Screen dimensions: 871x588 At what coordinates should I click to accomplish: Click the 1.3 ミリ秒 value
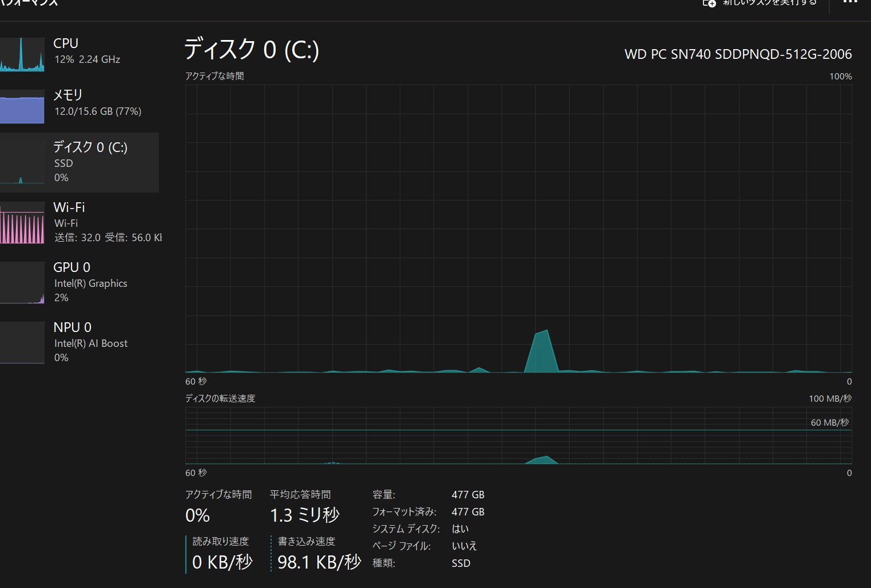305,515
